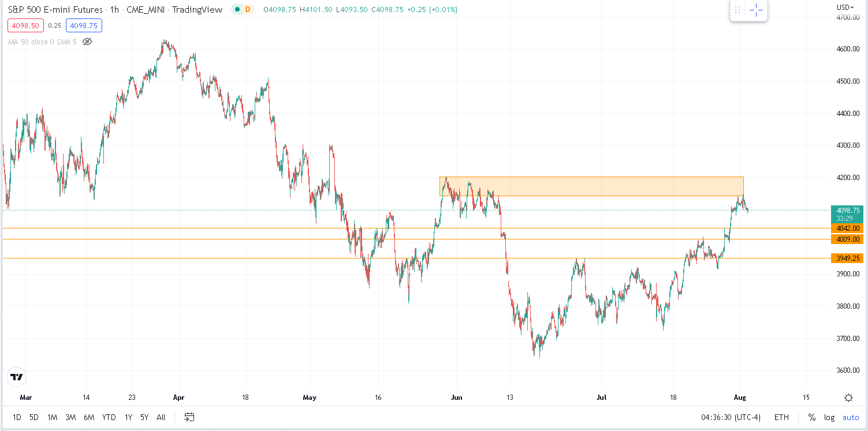This screenshot has height=431, width=868.
Task: Click the TradingView logo icon
Action: pyautogui.click(x=17, y=377)
